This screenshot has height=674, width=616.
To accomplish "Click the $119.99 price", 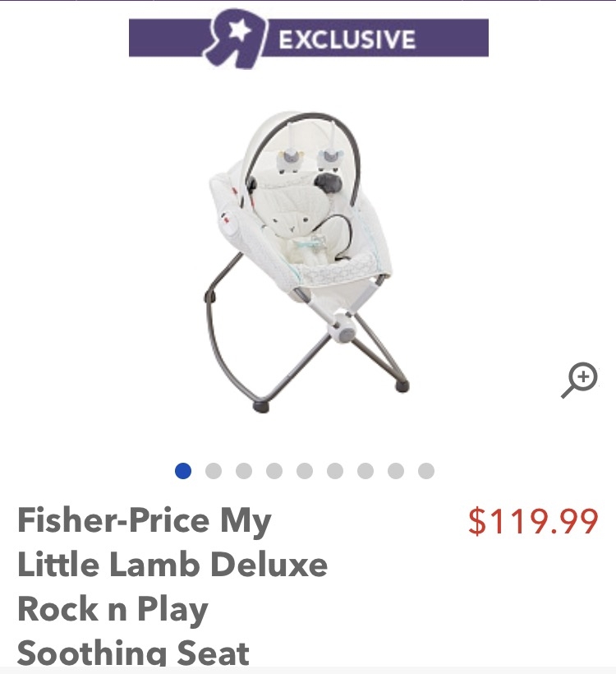I will (x=533, y=521).
